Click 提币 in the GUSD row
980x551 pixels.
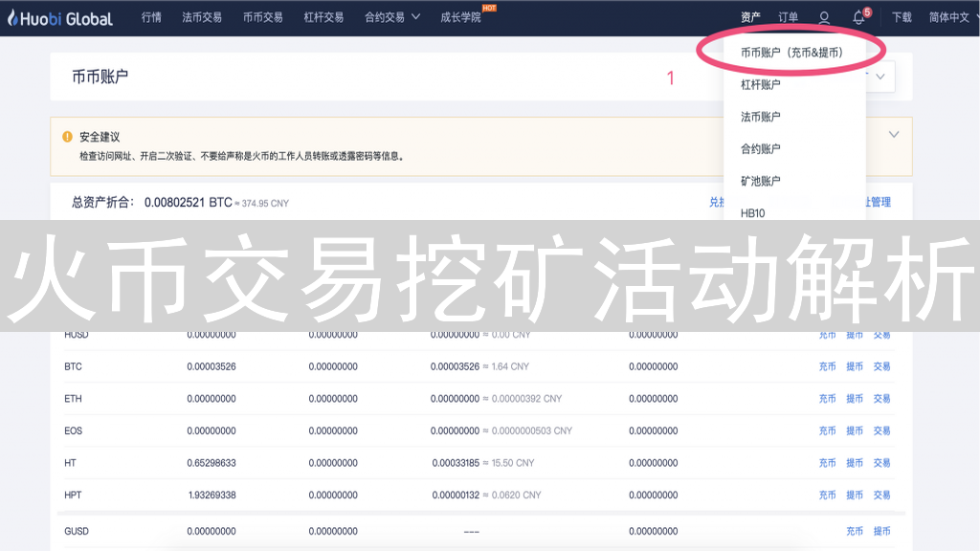881,531
